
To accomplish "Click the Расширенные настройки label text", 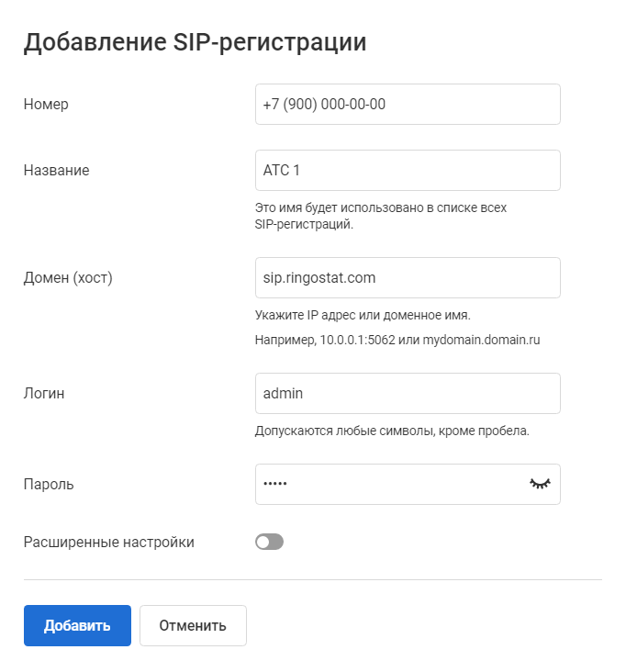I will [108, 542].
